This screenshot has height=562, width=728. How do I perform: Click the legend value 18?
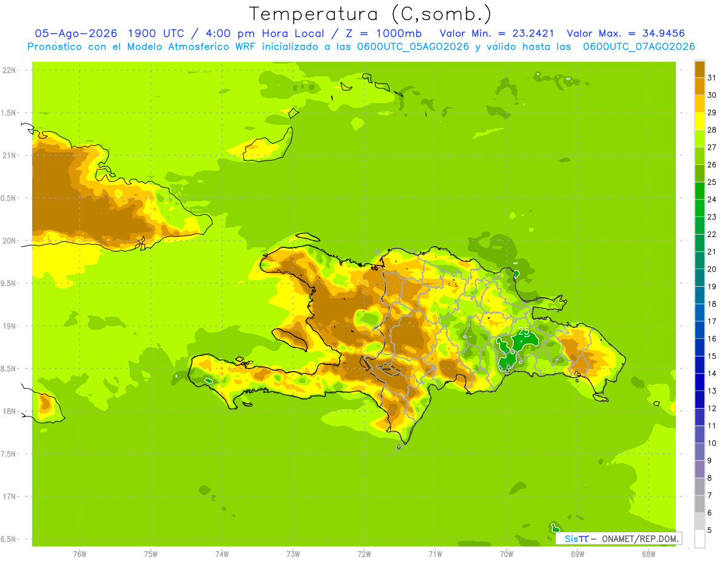click(x=712, y=304)
